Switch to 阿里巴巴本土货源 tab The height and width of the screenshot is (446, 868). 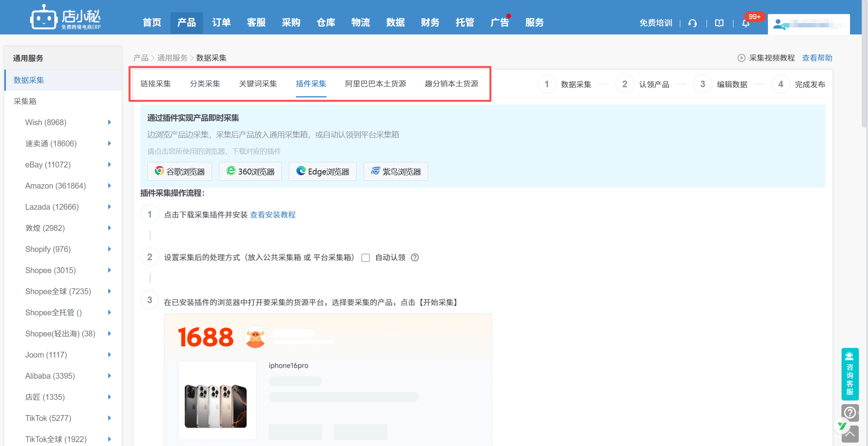(375, 84)
